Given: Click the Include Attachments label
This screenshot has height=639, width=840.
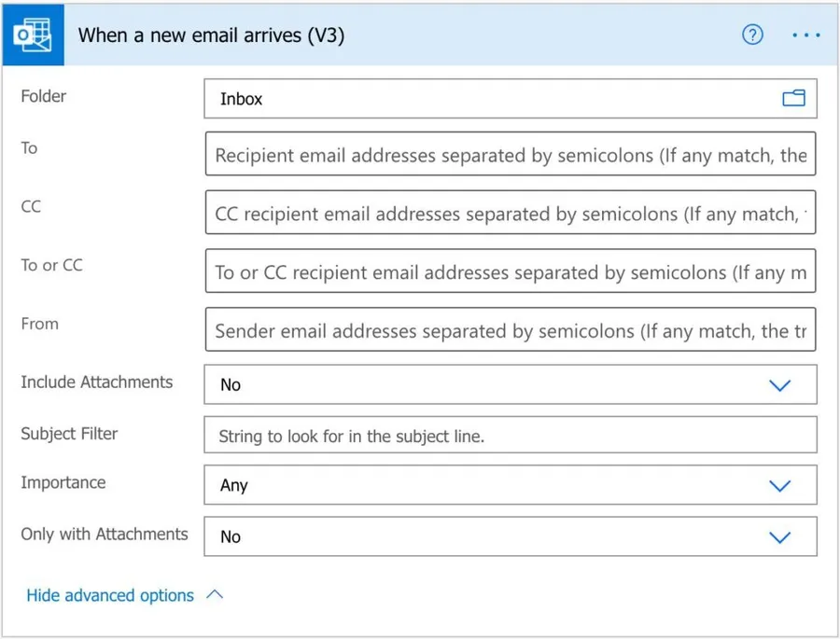Looking at the screenshot, I should [x=96, y=382].
